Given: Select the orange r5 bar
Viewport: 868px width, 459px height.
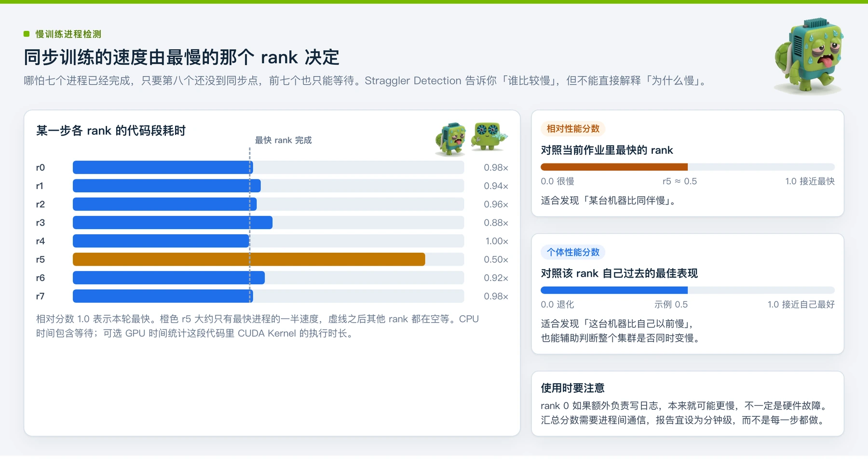Looking at the screenshot, I should 249,259.
